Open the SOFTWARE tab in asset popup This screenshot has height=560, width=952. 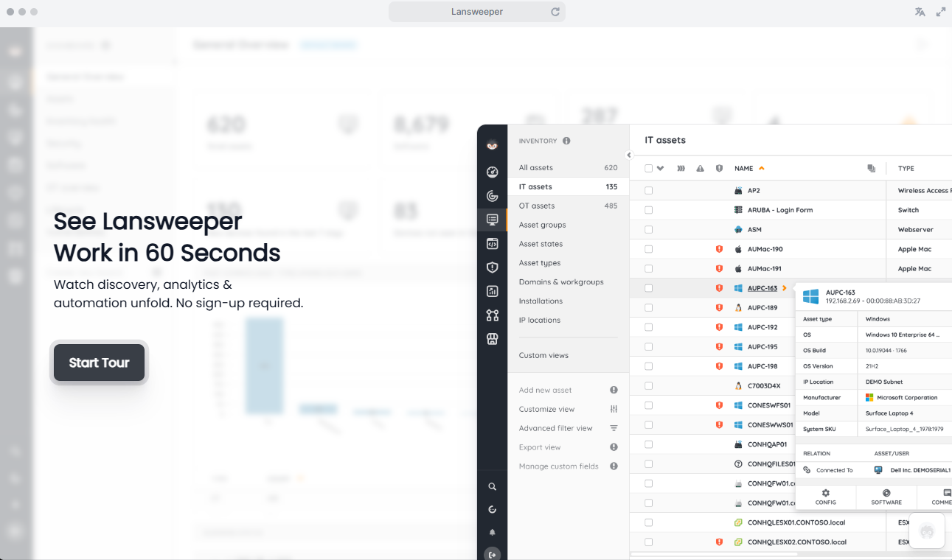pyautogui.click(x=886, y=497)
